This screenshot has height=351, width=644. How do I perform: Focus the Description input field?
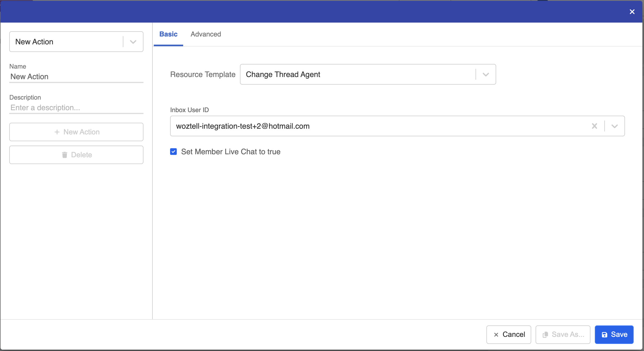76,108
